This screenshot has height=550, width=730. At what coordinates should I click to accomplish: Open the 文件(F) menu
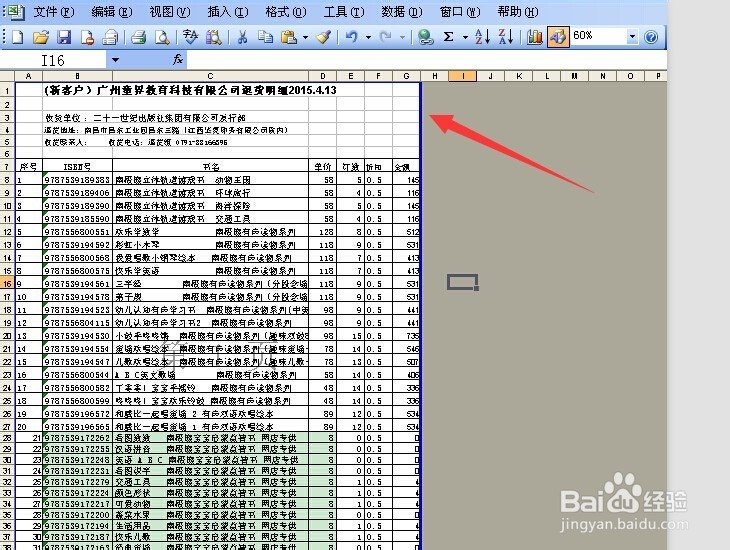54,12
